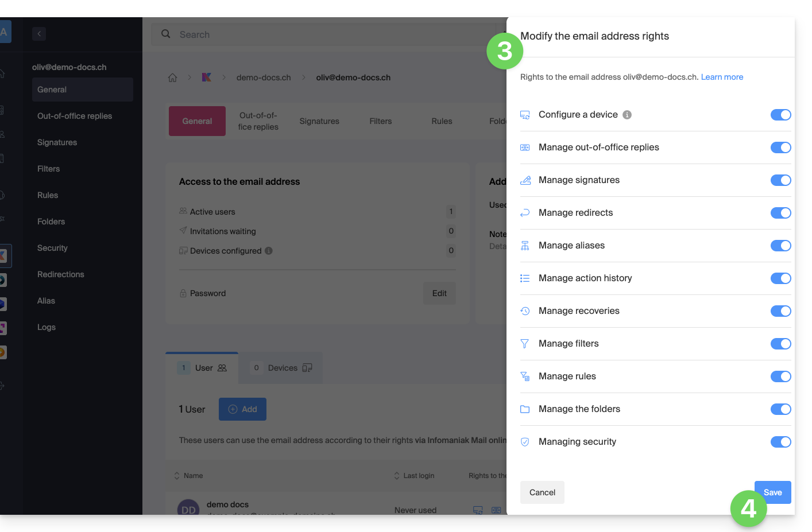Open Security in the sidebar
This screenshot has height=532, width=812.
tap(52, 248)
